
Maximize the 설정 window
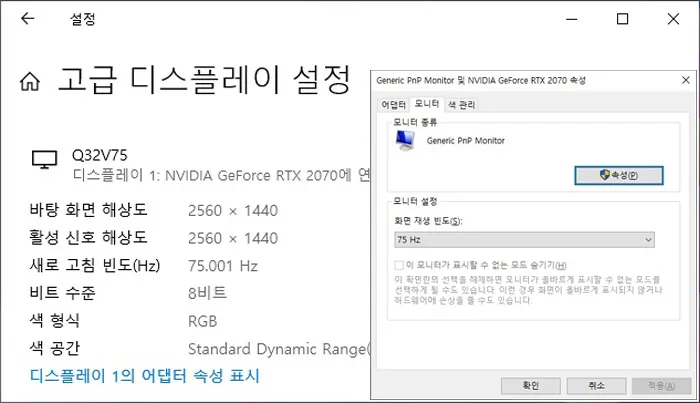(622, 19)
